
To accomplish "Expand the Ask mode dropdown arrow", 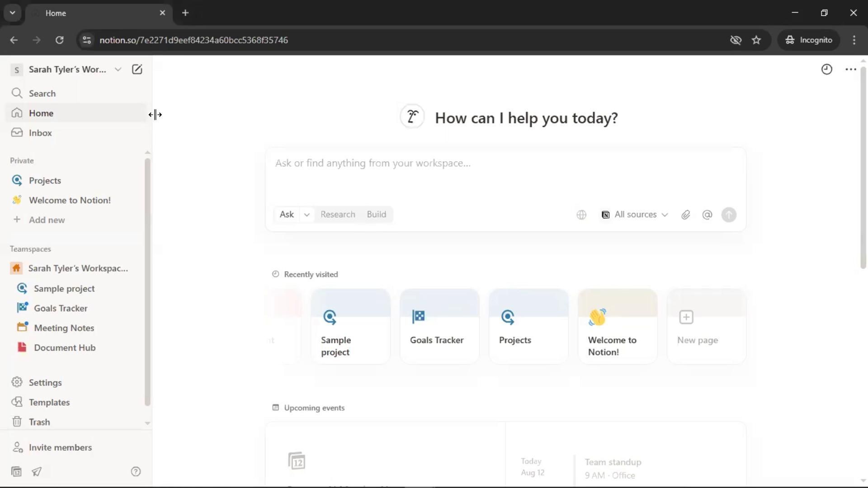I will tap(307, 215).
